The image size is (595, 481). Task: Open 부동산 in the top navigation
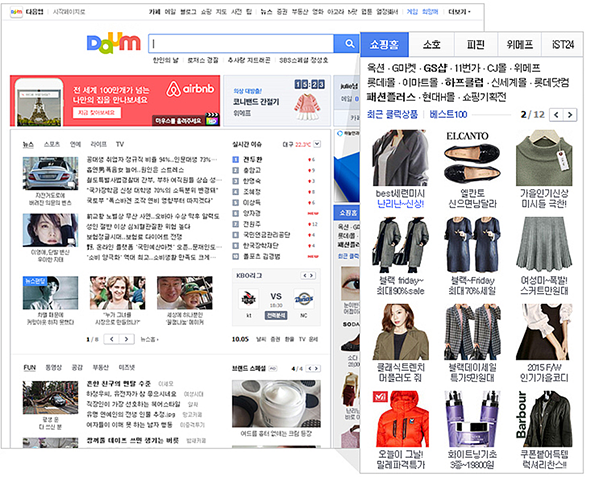click(300, 12)
